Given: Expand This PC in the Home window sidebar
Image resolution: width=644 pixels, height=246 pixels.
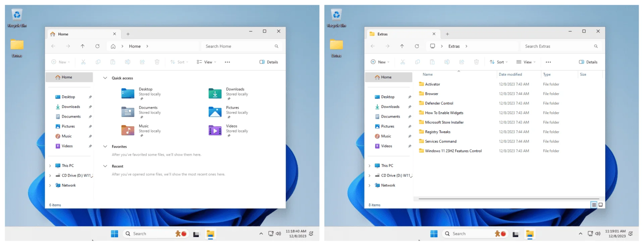Looking at the screenshot, I should [50, 166].
